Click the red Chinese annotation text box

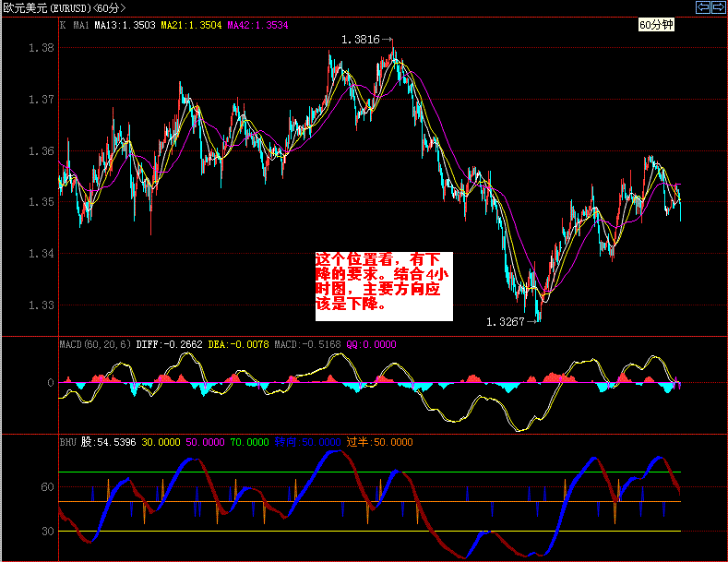[384, 286]
